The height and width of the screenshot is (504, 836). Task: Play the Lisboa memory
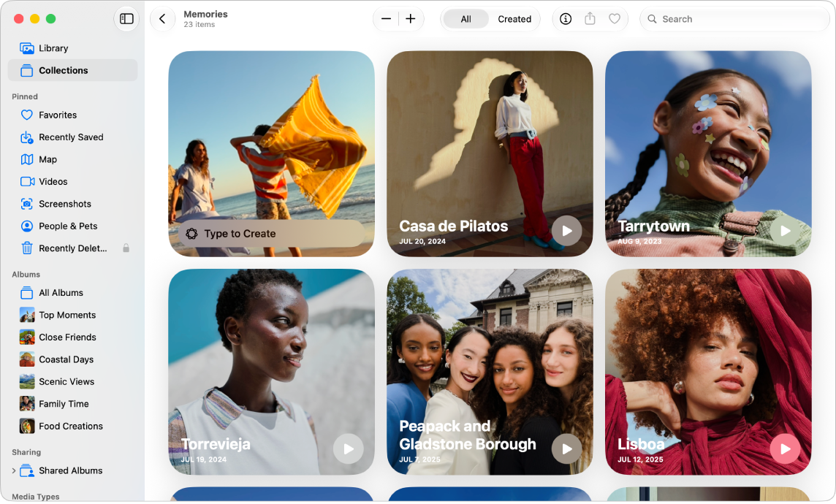(785, 448)
